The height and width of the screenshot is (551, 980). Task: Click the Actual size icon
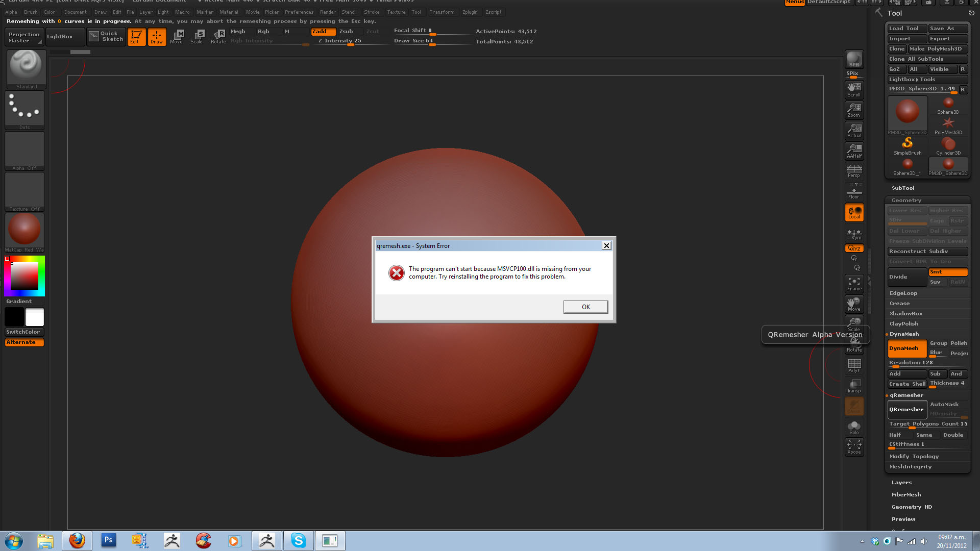pyautogui.click(x=854, y=130)
